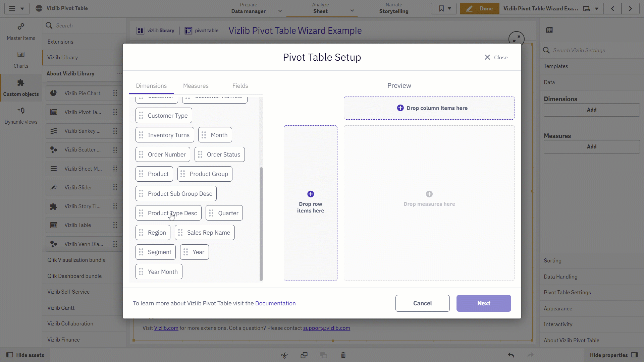Click the delete trash icon in the bottom toolbar
Screen dimensions: 644x362
(343, 355)
